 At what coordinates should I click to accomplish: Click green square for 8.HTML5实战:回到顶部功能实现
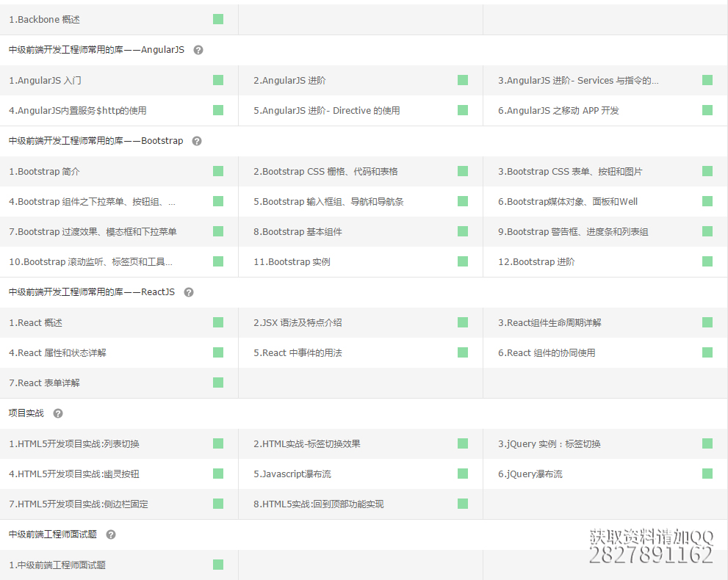click(462, 504)
